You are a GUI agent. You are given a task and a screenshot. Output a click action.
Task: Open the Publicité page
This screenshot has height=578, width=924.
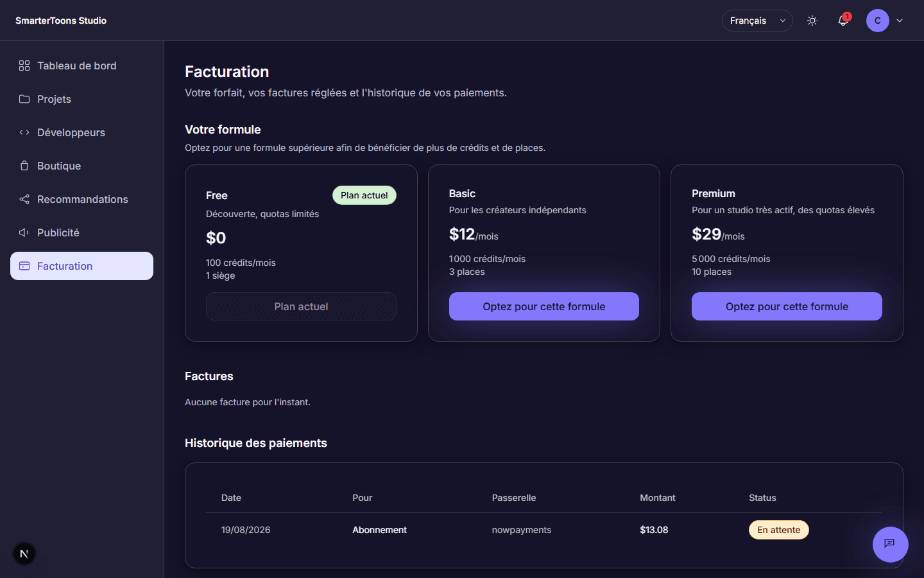click(81, 232)
